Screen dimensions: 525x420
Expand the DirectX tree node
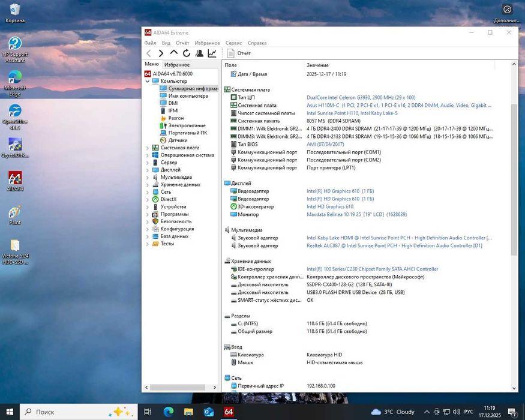click(148, 199)
